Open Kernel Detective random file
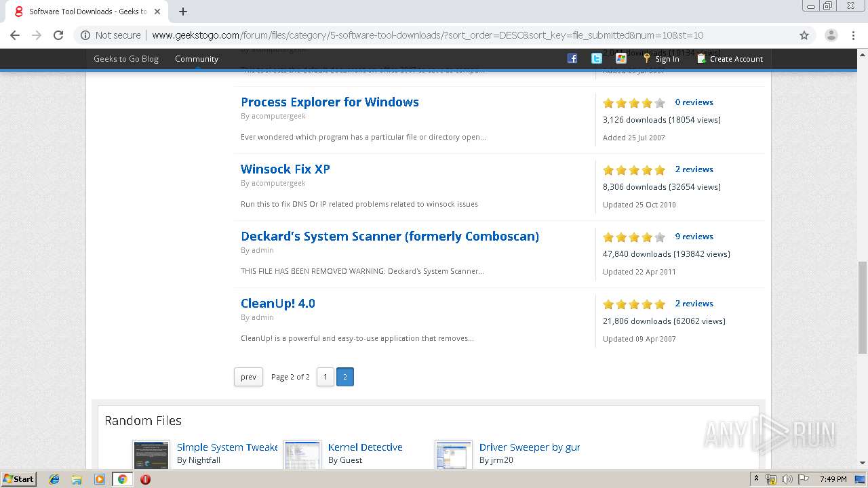868x488 pixels. coord(366,447)
